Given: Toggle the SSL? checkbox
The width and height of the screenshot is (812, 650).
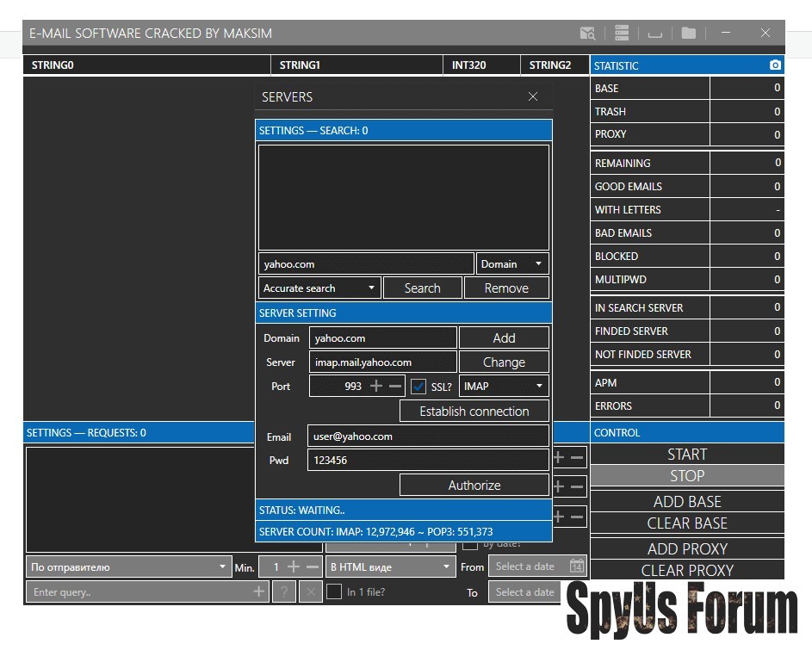Looking at the screenshot, I should (419, 387).
